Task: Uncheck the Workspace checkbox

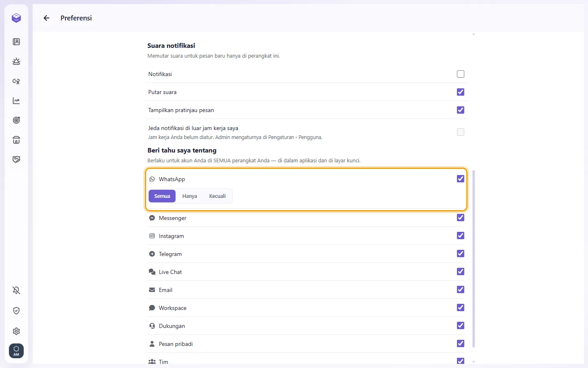Action: click(461, 307)
